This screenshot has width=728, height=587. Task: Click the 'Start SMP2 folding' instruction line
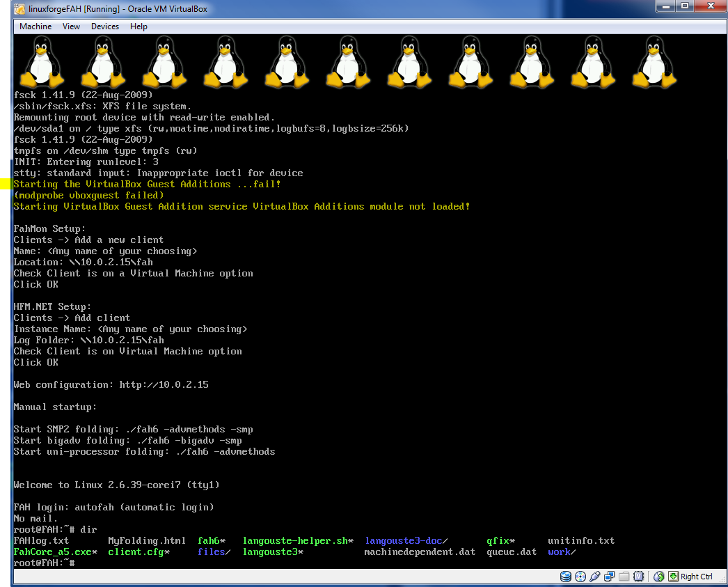click(133, 429)
